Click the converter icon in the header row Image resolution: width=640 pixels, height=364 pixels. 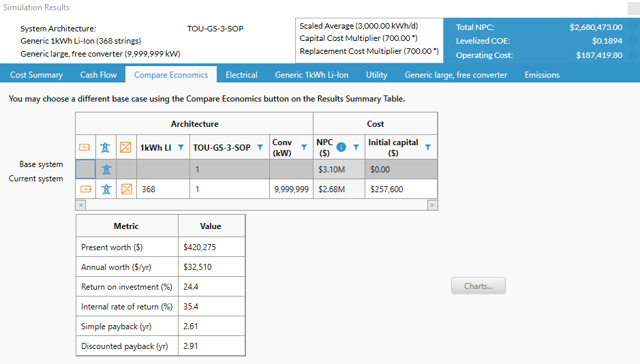(x=125, y=147)
